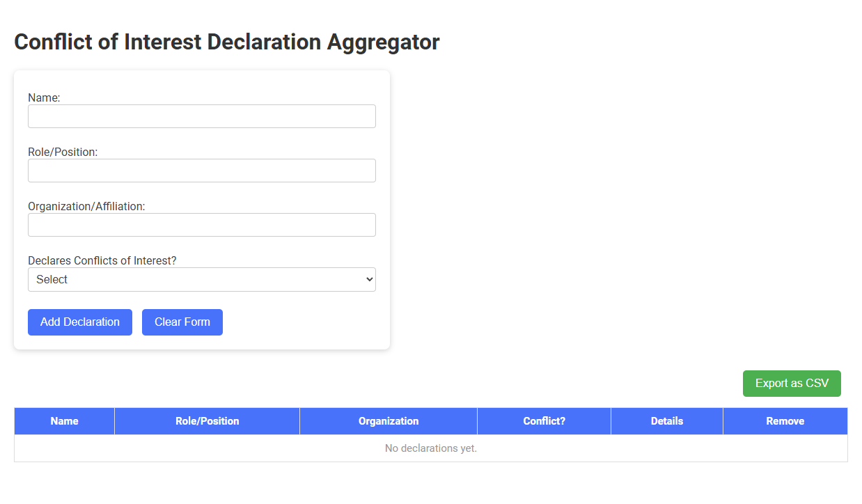The height and width of the screenshot is (504, 862).
Task: Click the Add Declaration button
Action: coord(79,322)
